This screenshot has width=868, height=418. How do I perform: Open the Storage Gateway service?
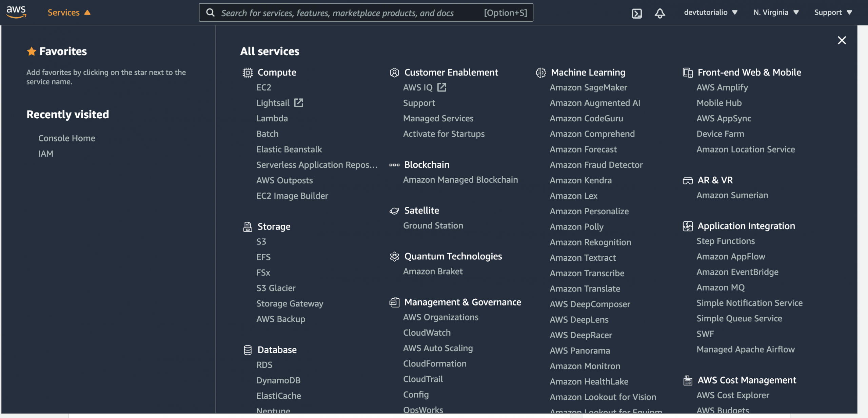pyautogui.click(x=290, y=304)
